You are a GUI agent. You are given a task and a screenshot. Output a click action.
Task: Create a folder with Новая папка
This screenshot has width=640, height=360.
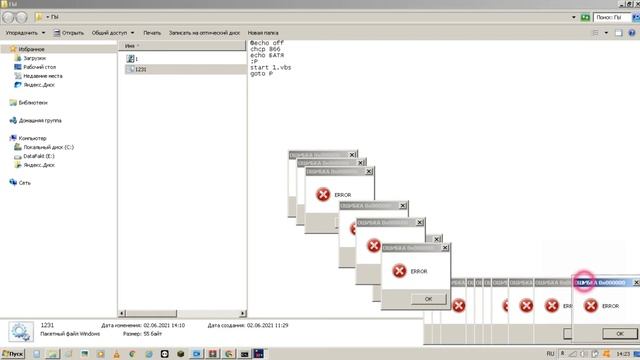click(x=263, y=33)
